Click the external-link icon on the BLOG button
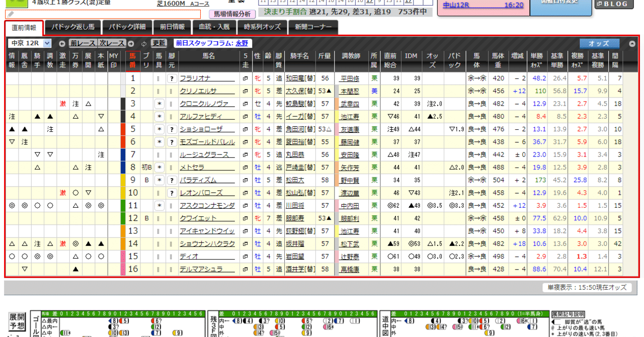This screenshot has width=644, height=337. point(599,4)
